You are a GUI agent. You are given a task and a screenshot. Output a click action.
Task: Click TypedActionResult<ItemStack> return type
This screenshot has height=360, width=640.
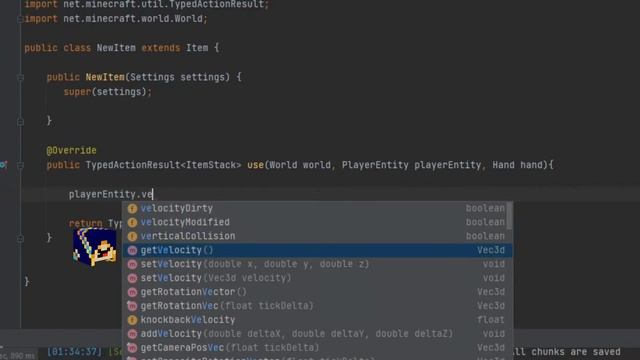coord(163,165)
